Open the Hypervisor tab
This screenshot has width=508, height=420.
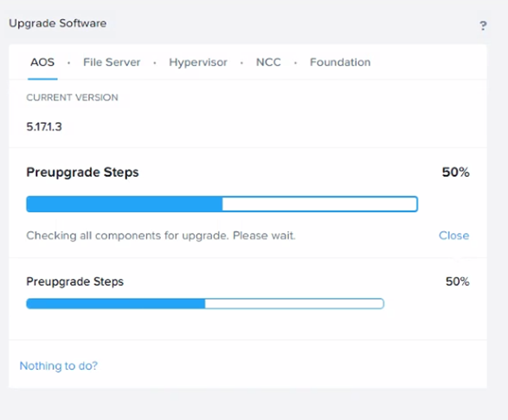[198, 62]
